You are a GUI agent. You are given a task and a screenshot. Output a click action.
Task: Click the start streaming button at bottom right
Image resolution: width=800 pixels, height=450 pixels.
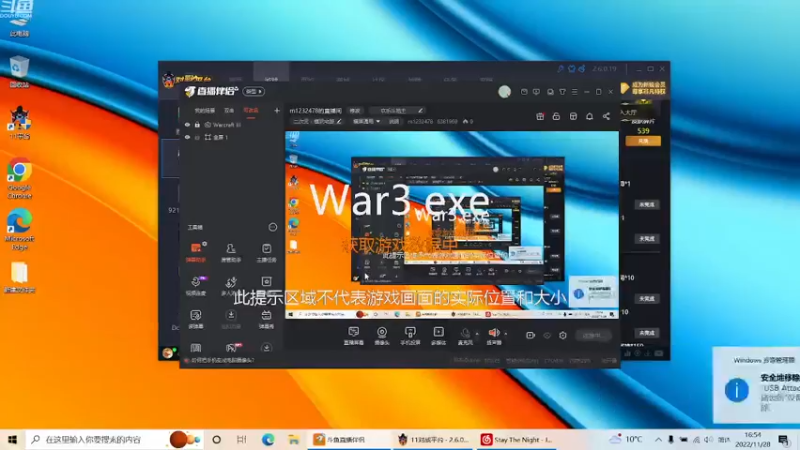point(592,335)
